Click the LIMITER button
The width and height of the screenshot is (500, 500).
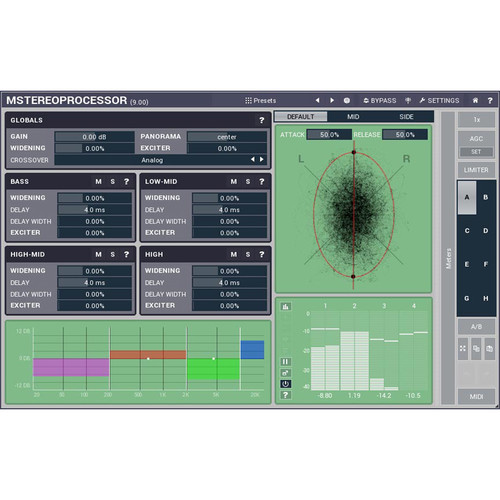476,170
